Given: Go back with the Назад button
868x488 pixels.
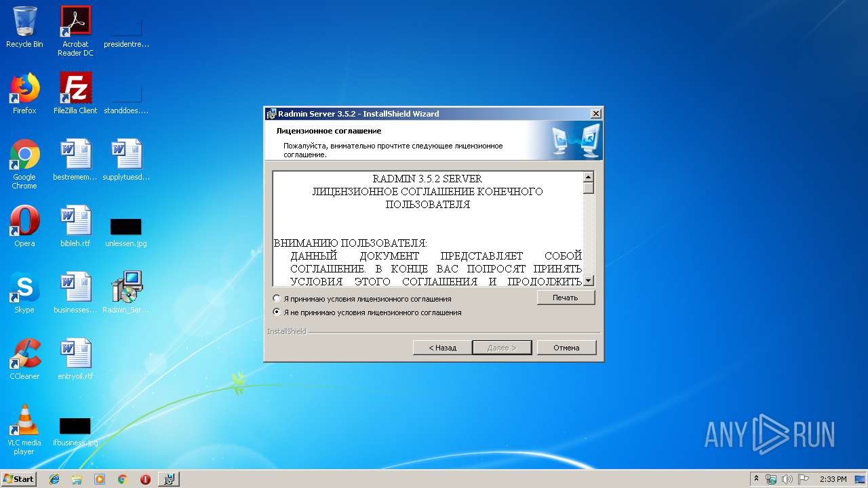Looking at the screenshot, I should 443,348.
